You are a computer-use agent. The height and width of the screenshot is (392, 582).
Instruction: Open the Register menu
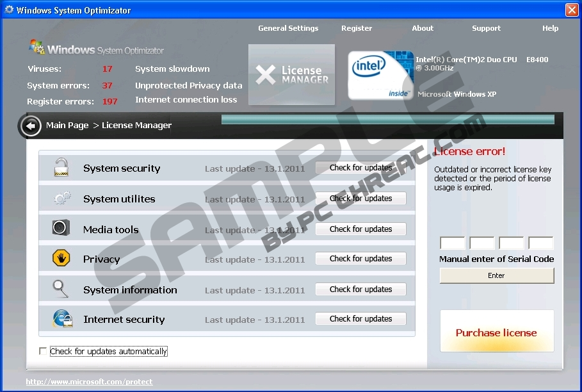pos(357,28)
